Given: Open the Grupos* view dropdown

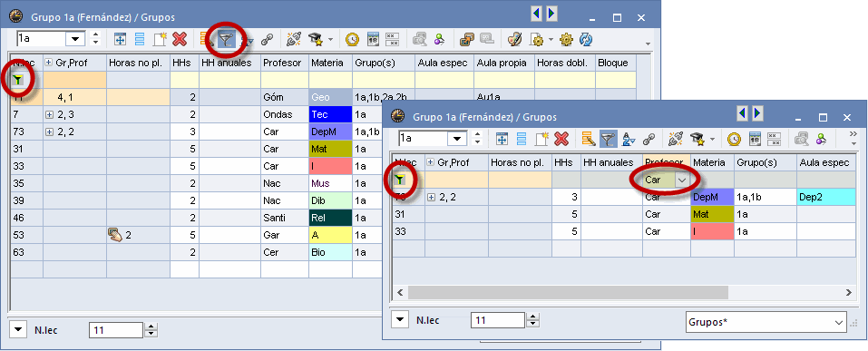Looking at the screenshot, I should [x=839, y=322].
